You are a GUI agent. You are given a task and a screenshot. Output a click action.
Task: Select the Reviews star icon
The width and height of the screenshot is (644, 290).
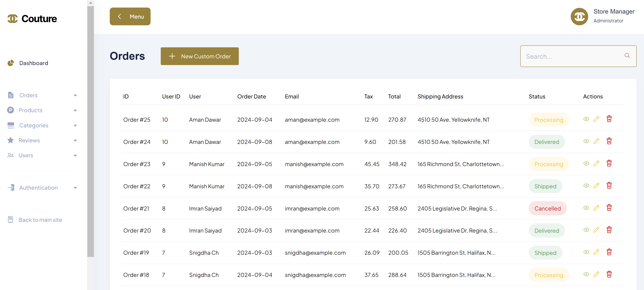pos(11,140)
